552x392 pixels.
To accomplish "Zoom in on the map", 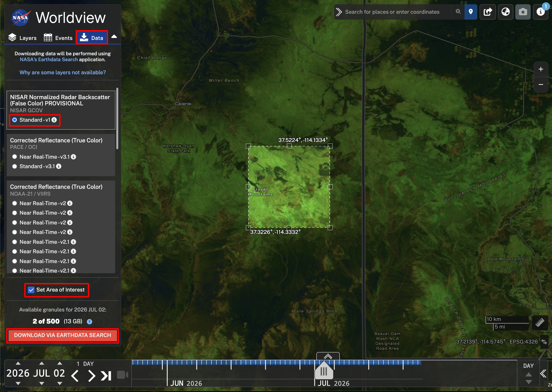I will point(541,69).
